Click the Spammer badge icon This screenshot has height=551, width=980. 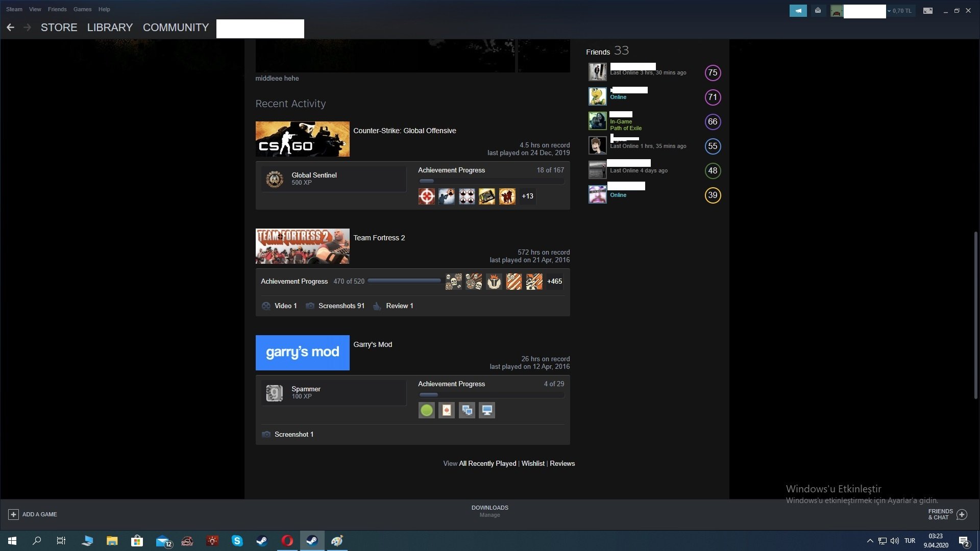275,393
